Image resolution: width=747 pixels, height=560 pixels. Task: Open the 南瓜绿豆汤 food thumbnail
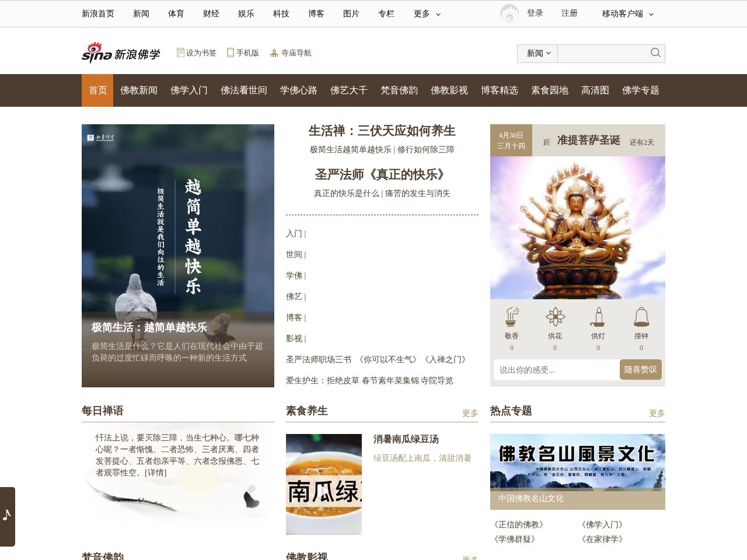[324, 484]
